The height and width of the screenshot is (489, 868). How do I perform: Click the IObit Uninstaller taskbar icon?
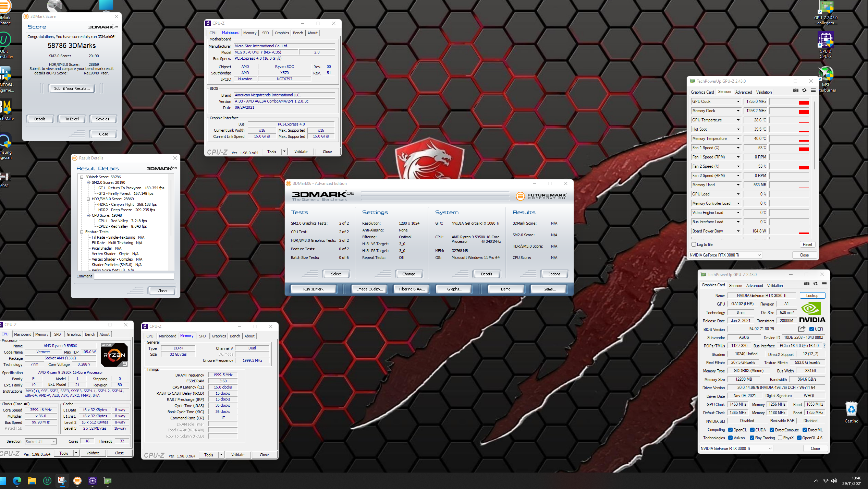pyautogui.click(x=47, y=481)
